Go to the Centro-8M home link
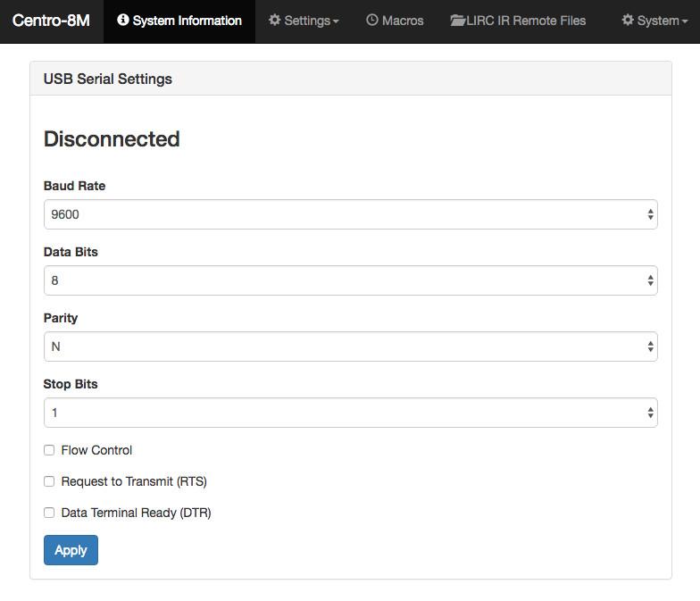The width and height of the screenshot is (700, 601). 52,21
